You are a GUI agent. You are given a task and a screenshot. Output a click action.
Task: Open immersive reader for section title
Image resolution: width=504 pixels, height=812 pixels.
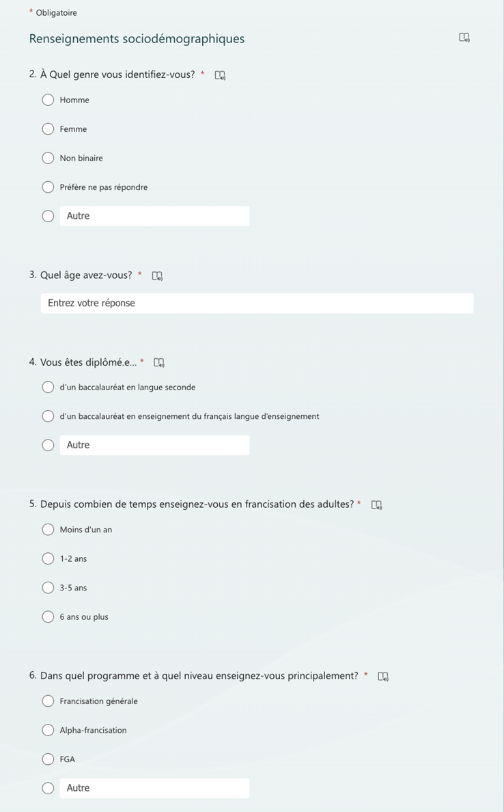[464, 38]
